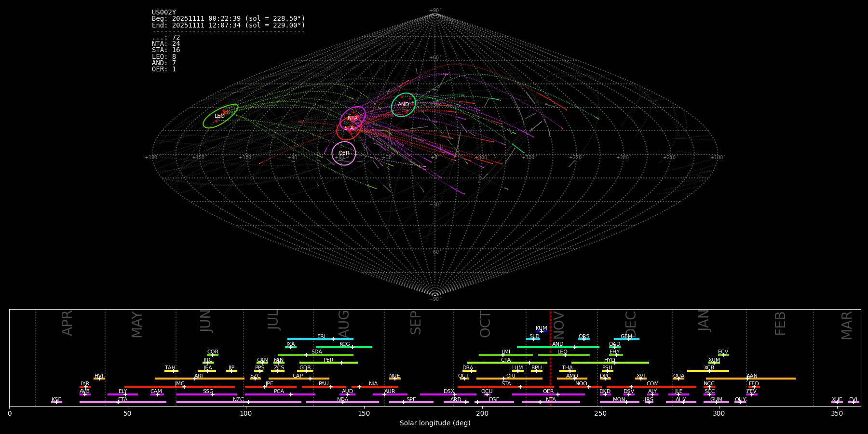
Task: Click the red dashed current-date line in timeline
Action: [x=550, y=357]
